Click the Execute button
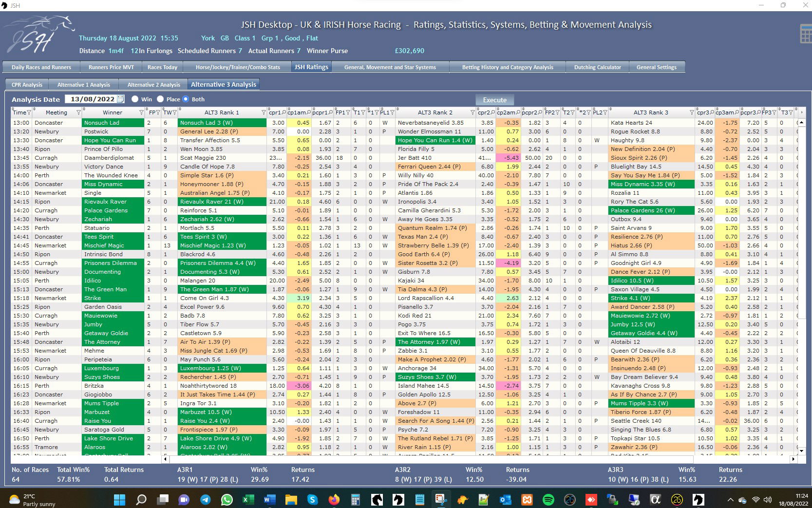The height and width of the screenshot is (508, 812). (495, 100)
